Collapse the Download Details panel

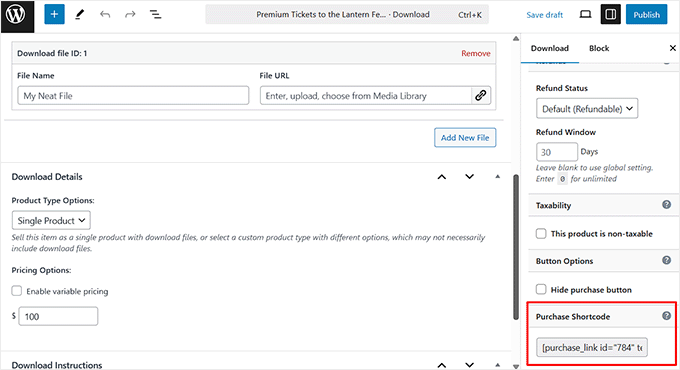(x=497, y=177)
